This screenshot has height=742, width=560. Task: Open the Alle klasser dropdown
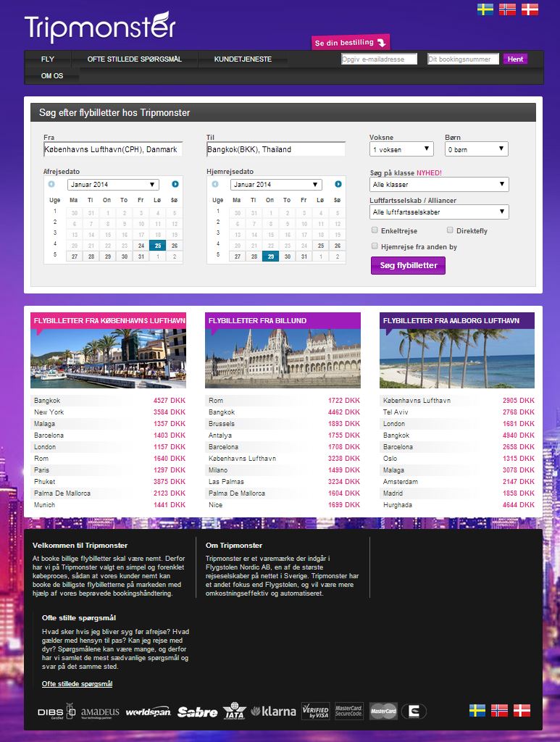point(439,184)
